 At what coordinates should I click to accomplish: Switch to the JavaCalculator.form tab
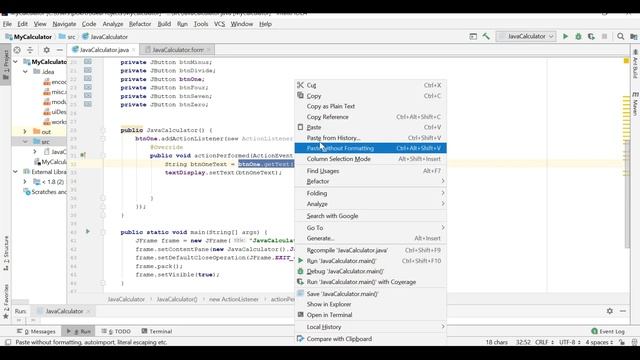(177, 50)
